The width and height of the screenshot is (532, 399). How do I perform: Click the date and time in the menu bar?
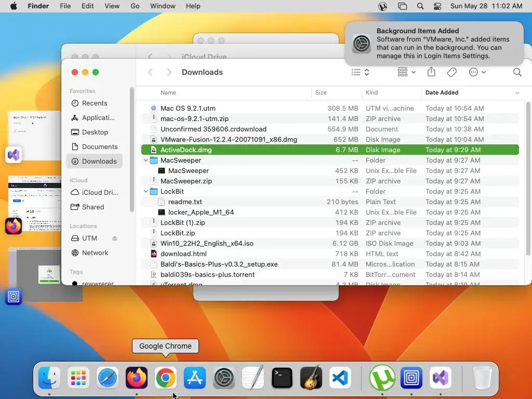click(x=486, y=6)
